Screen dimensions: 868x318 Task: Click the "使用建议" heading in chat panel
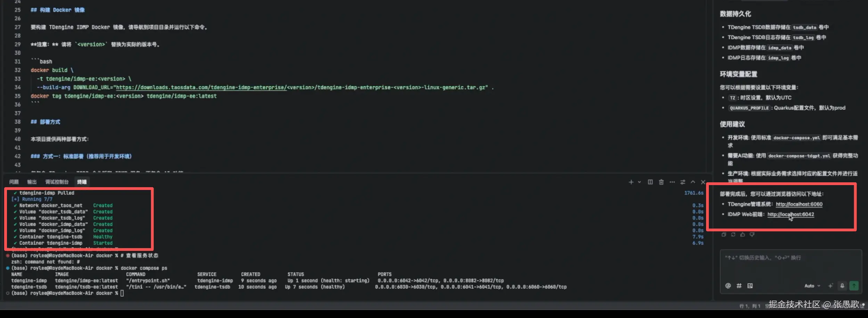[x=732, y=124]
